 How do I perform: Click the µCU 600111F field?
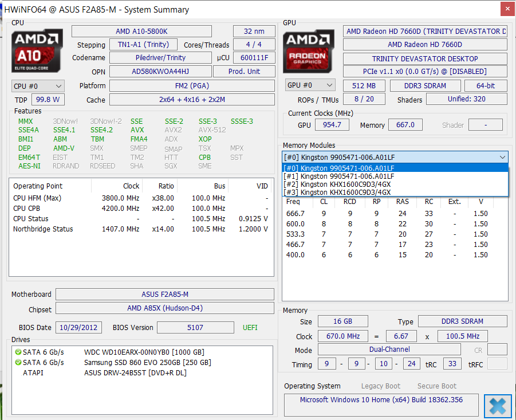point(254,58)
